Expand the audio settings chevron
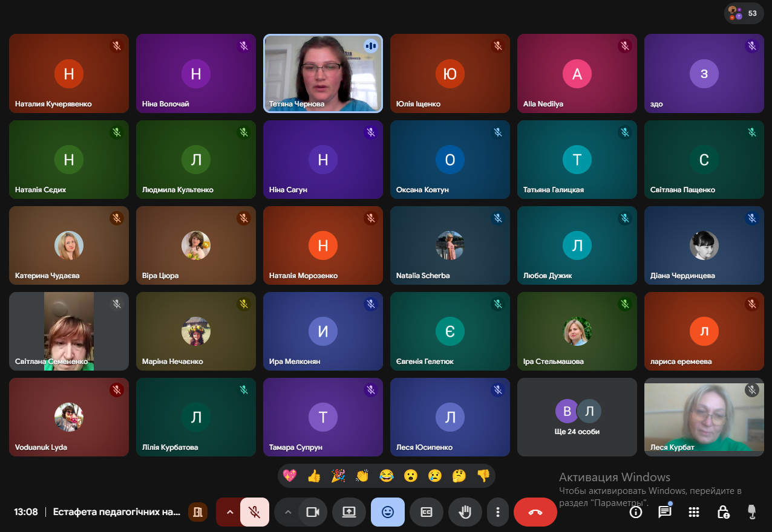Screen dimensions: 772x532 [x=229, y=512]
